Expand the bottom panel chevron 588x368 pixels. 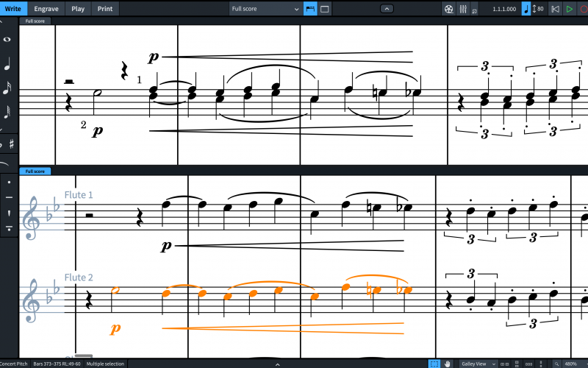coord(278,364)
